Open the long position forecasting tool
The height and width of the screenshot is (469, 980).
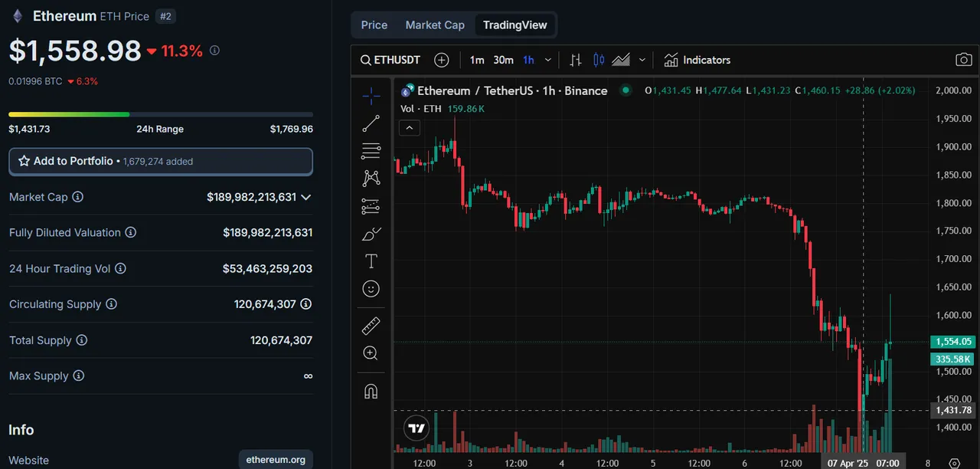click(371, 205)
